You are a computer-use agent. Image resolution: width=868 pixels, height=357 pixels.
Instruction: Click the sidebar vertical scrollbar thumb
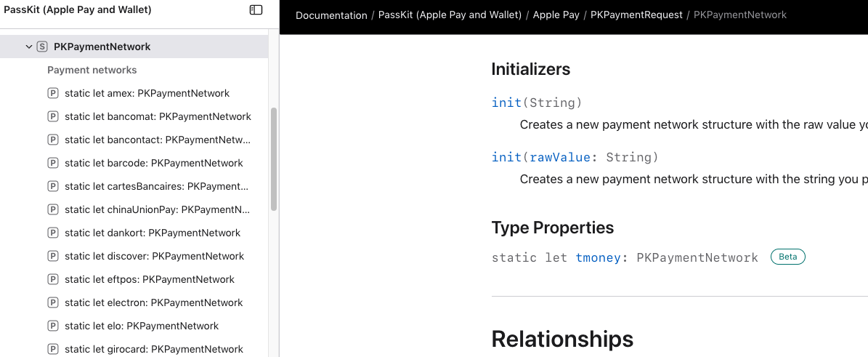(273, 159)
